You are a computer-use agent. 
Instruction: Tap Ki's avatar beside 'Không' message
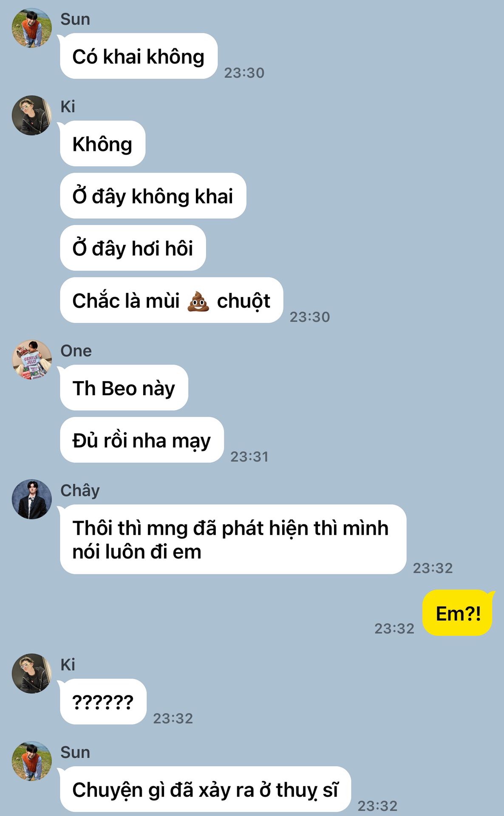tap(32, 115)
